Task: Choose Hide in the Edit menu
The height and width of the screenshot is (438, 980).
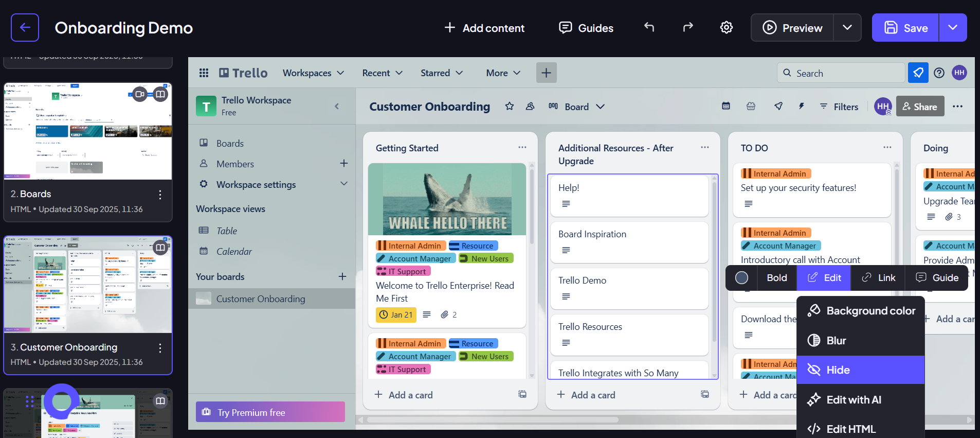Action: [861, 370]
